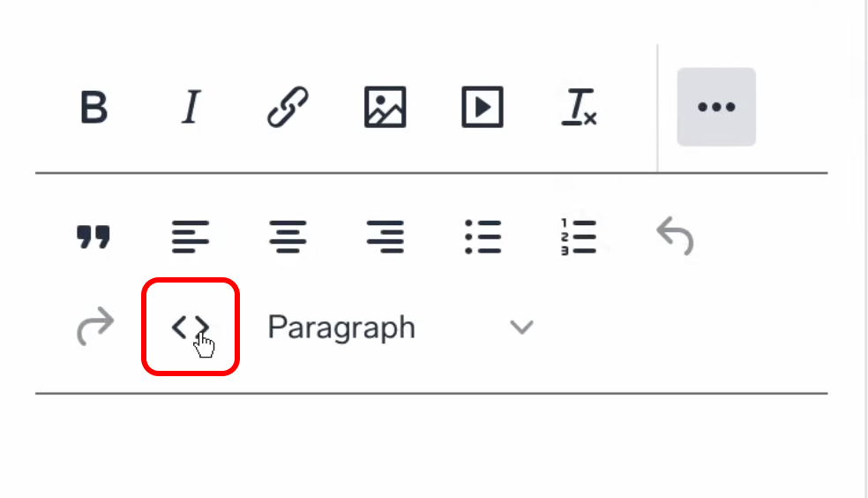Clear text formatting with the Tx icon
Image resolution: width=868 pixels, height=498 pixels.
580,108
